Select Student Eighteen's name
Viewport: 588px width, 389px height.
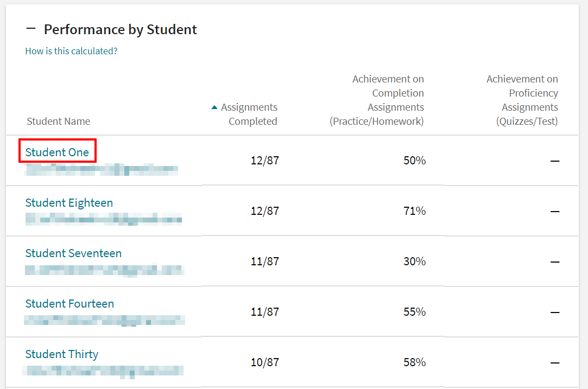69,202
